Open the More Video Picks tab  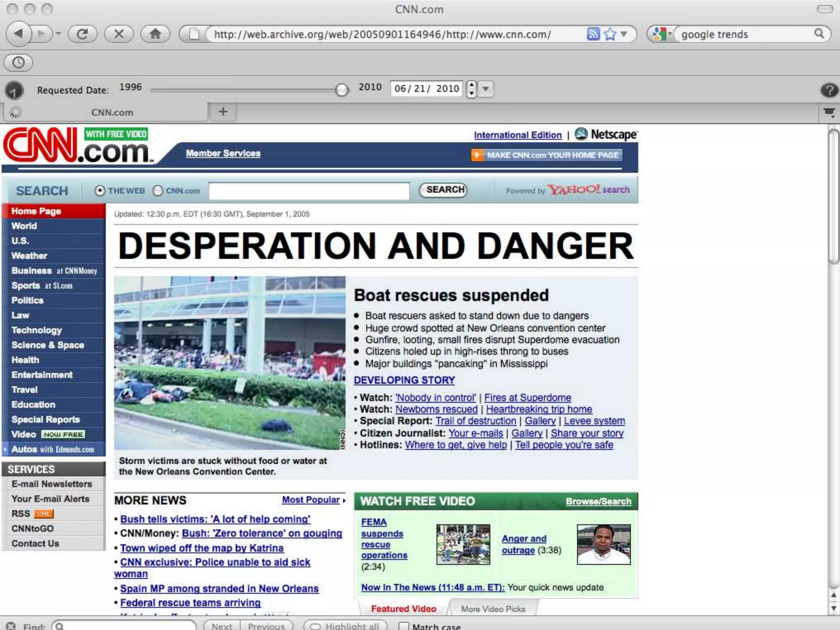493,609
